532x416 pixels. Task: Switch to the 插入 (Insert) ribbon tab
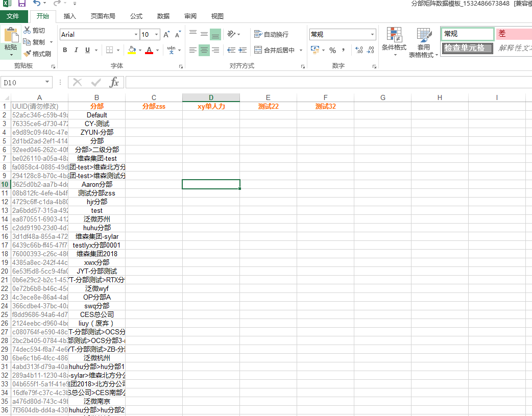click(x=70, y=16)
